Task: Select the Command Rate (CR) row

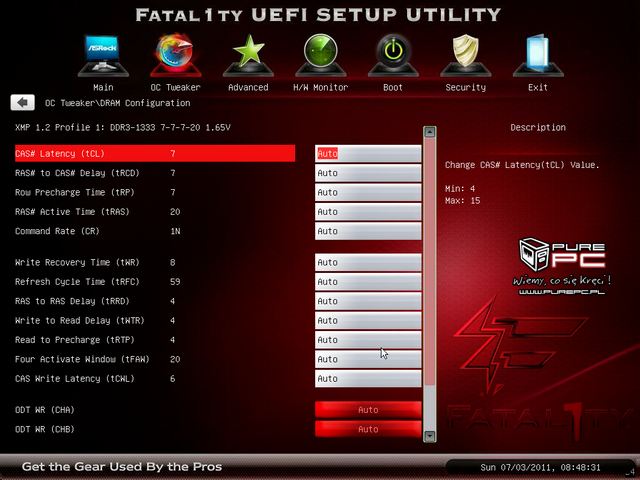Action: (x=155, y=231)
